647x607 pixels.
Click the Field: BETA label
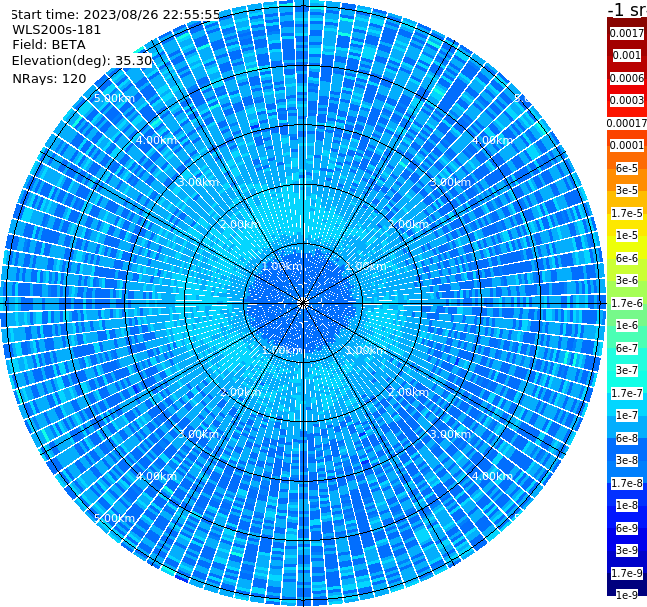(x=49, y=45)
